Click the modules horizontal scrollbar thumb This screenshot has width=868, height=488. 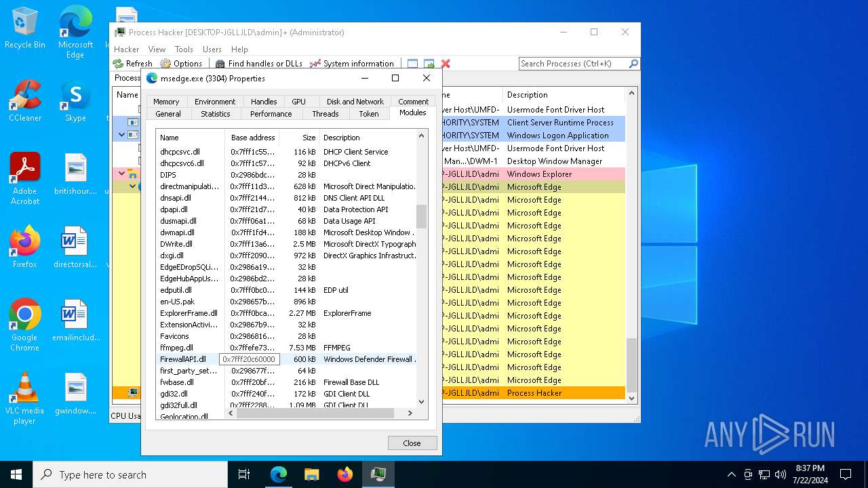pyautogui.click(x=315, y=413)
